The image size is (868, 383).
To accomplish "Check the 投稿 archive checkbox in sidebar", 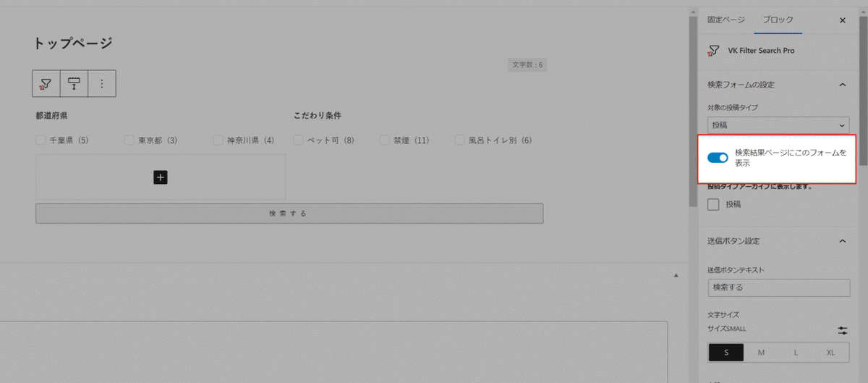I will pyautogui.click(x=713, y=205).
